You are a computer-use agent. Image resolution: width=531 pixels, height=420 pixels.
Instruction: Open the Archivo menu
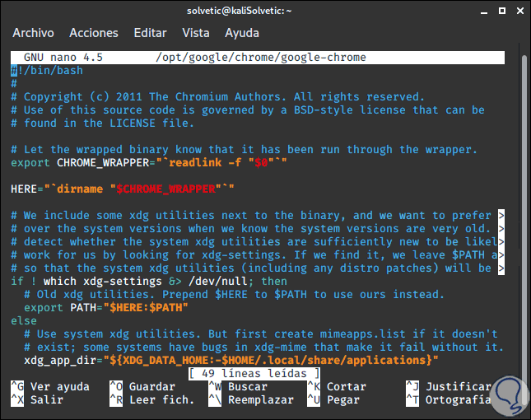pyautogui.click(x=33, y=33)
